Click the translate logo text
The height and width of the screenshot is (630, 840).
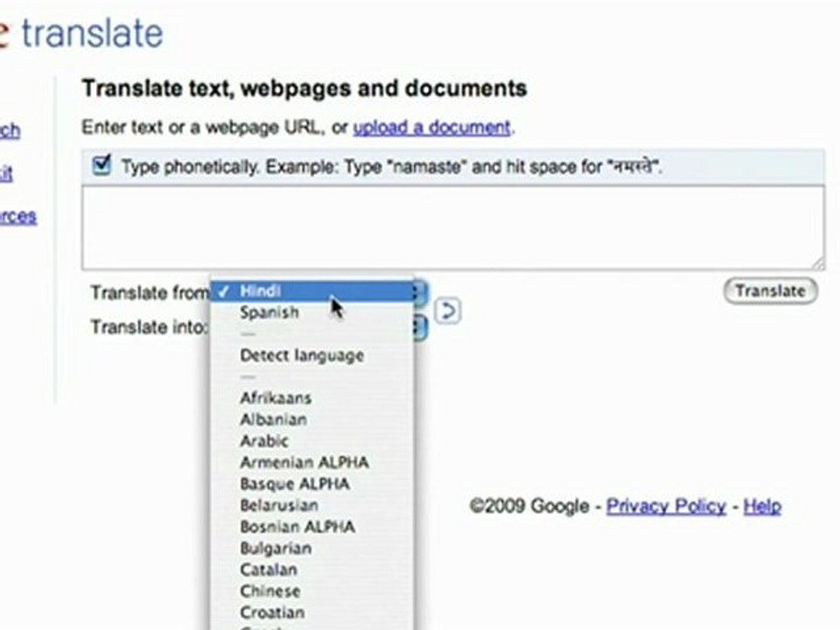(x=92, y=33)
